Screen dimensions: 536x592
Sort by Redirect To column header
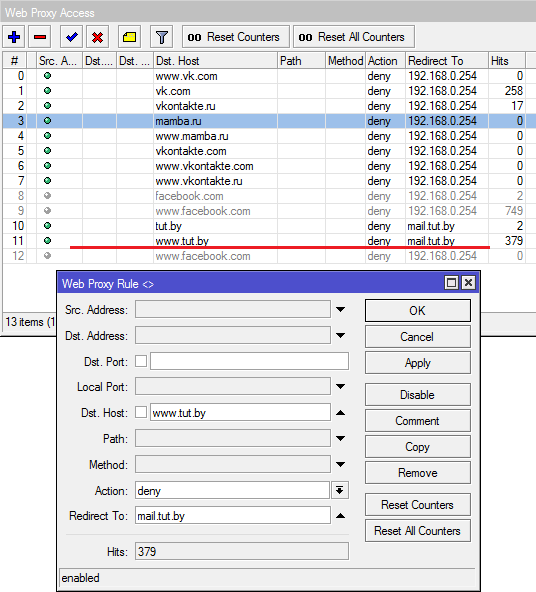coord(447,61)
